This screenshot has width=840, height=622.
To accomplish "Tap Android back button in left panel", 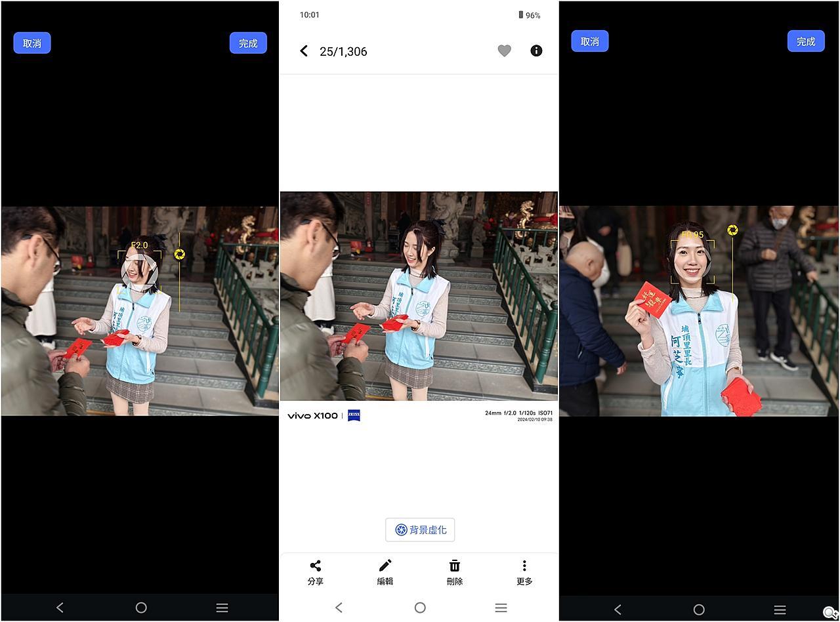I will click(x=60, y=608).
